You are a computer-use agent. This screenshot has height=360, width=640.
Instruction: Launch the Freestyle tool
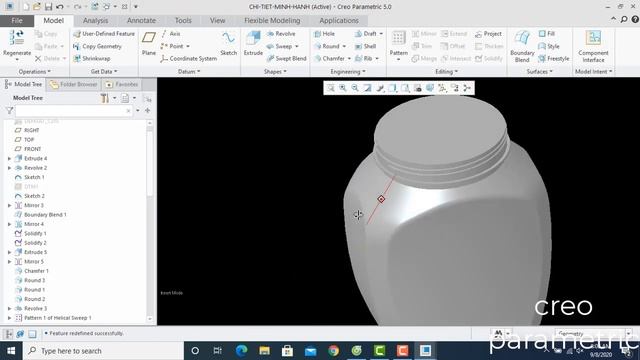pos(553,59)
